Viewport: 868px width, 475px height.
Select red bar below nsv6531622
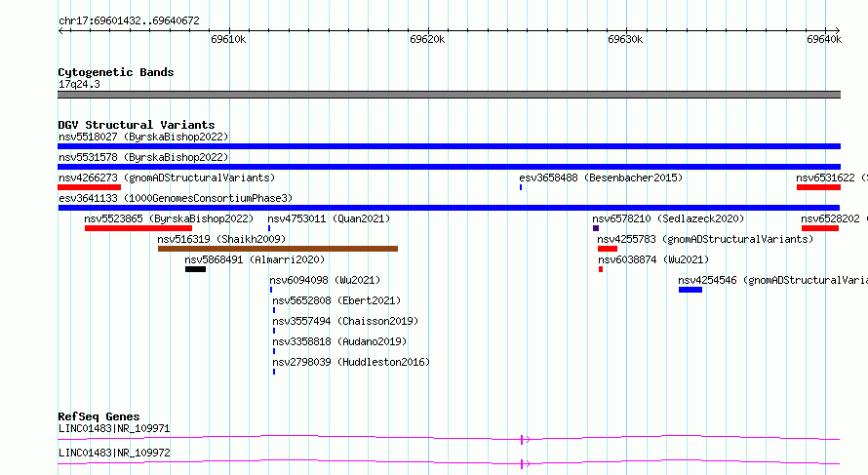coord(818,187)
